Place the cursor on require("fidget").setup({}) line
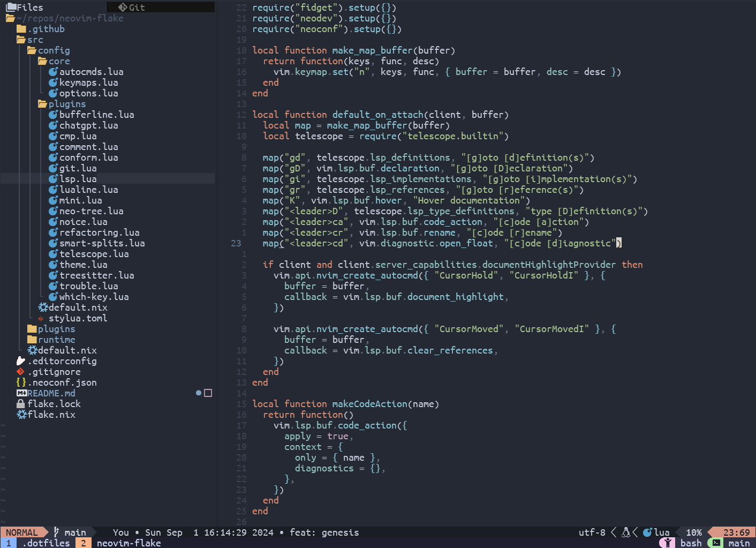Image resolution: width=756 pixels, height=548 pixels. point(324,7)
